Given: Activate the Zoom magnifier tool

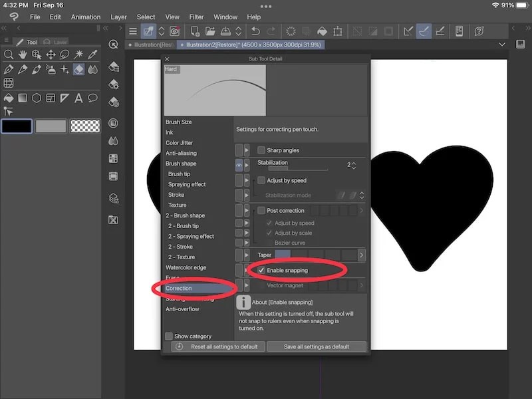Looking at the screenshot, I should point(9,55).
